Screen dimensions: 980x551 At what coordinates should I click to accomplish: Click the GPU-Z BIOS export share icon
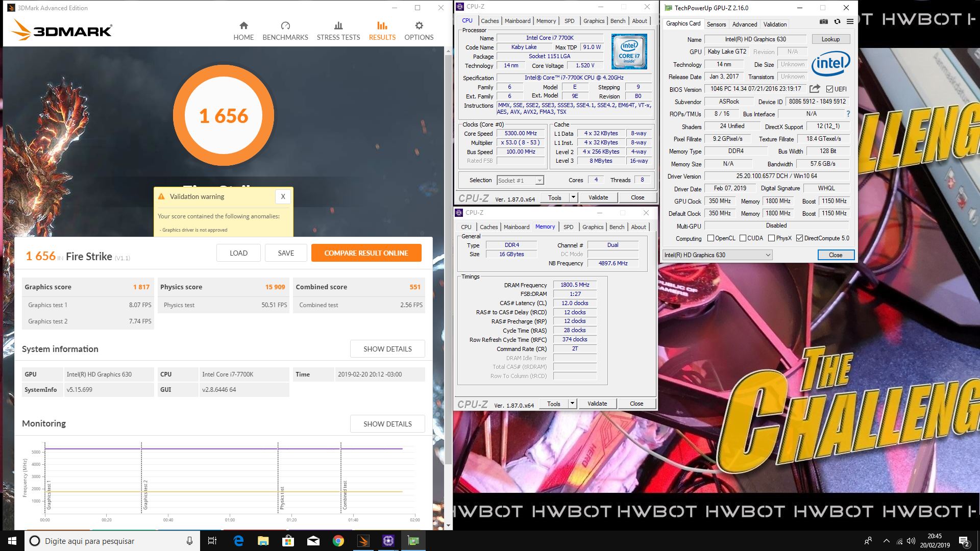815,89
